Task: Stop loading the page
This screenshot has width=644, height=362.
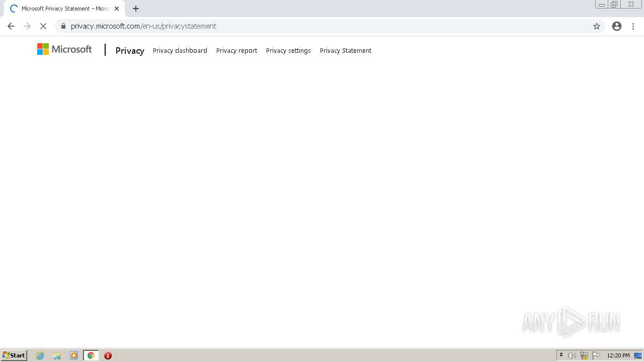Action: (43, 26)
